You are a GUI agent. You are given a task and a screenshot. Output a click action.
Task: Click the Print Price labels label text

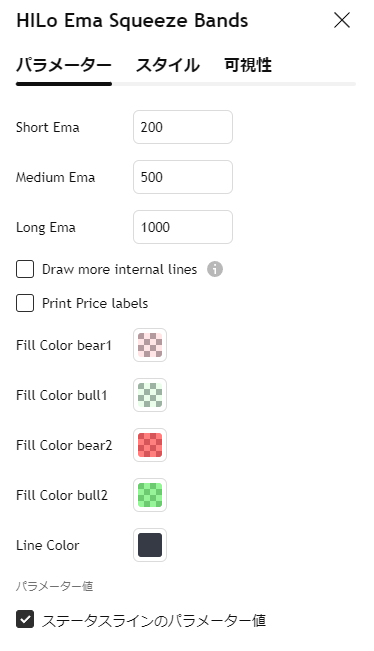tap(95, 303)
